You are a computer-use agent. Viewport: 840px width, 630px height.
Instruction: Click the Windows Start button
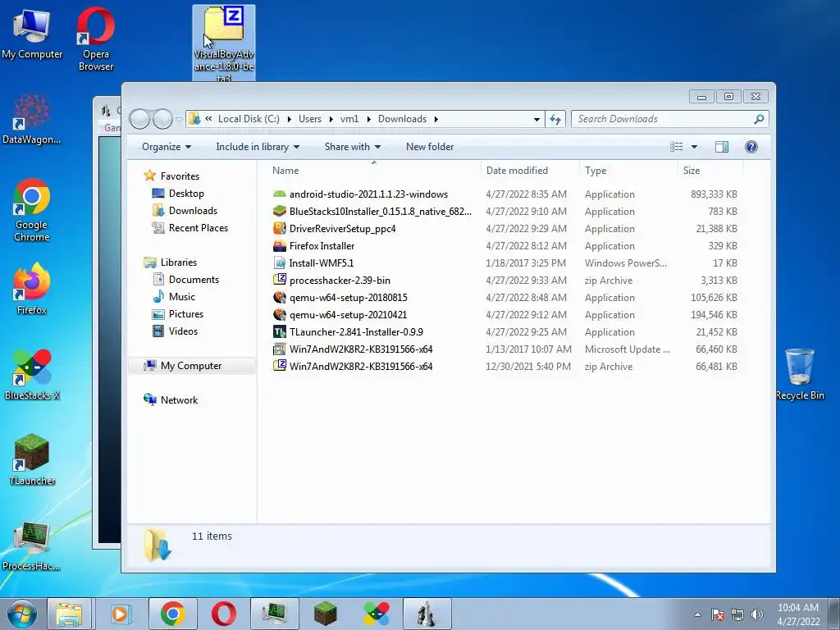[21, 614]
